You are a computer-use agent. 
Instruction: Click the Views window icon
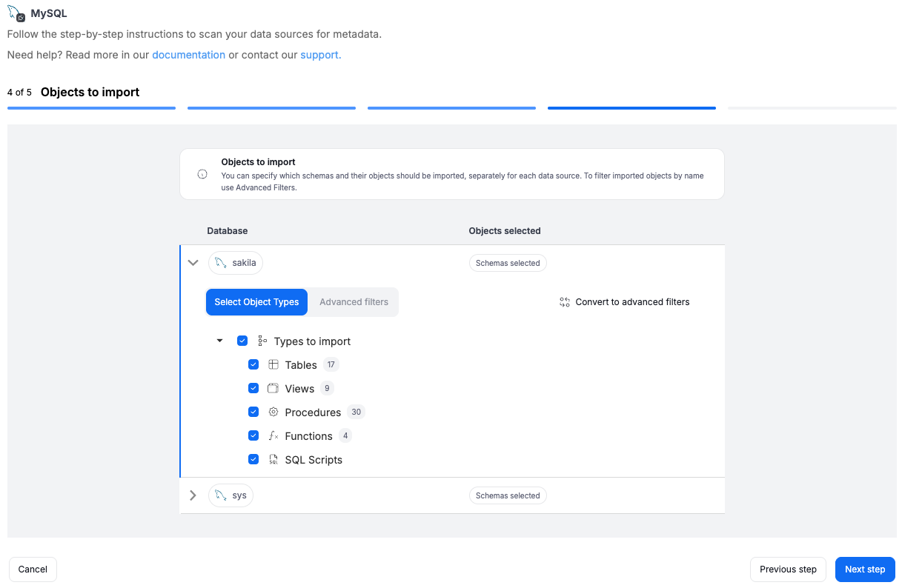click(x=273, y=389)
